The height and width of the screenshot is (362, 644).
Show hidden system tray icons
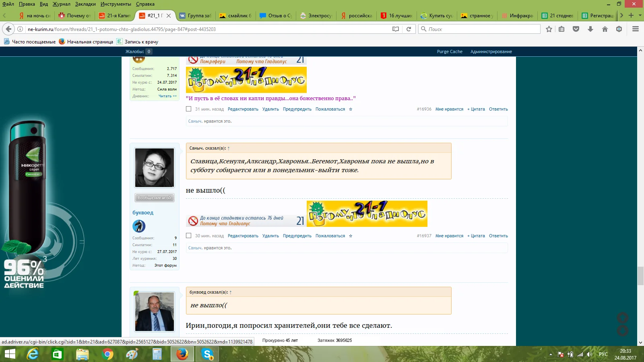(551, 354)
